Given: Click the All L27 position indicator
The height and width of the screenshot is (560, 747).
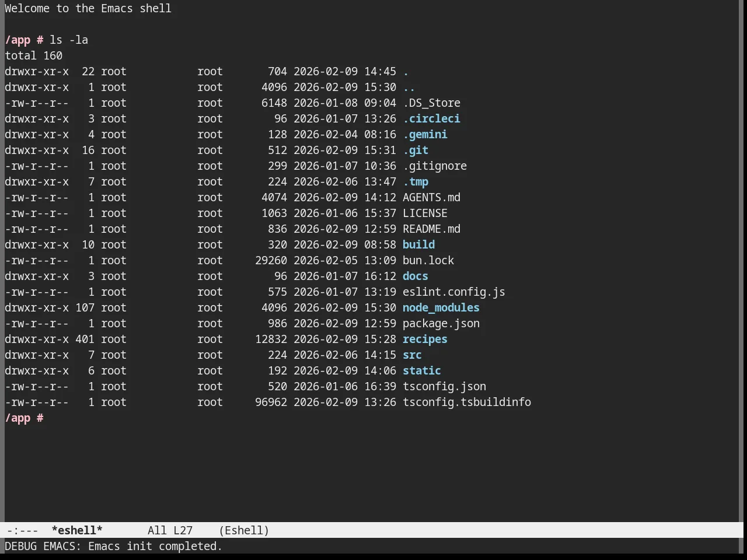Looking at the screenshot, I should click(x=170, y=530).
